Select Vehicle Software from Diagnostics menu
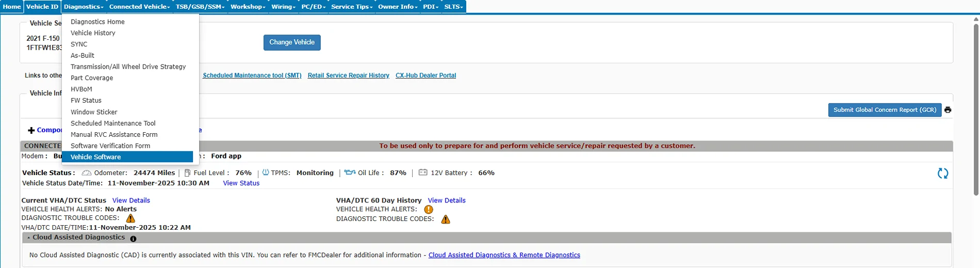Viewport: 980px width, 268px height. pyautogui.click(x=96, y=157)
